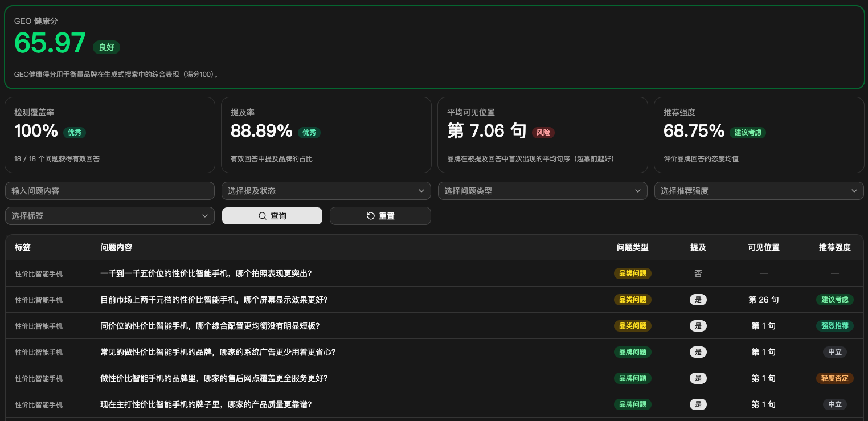Focus the 输入问题内容 input field
Screen dimensions: 868x421
tap(110, 191)
